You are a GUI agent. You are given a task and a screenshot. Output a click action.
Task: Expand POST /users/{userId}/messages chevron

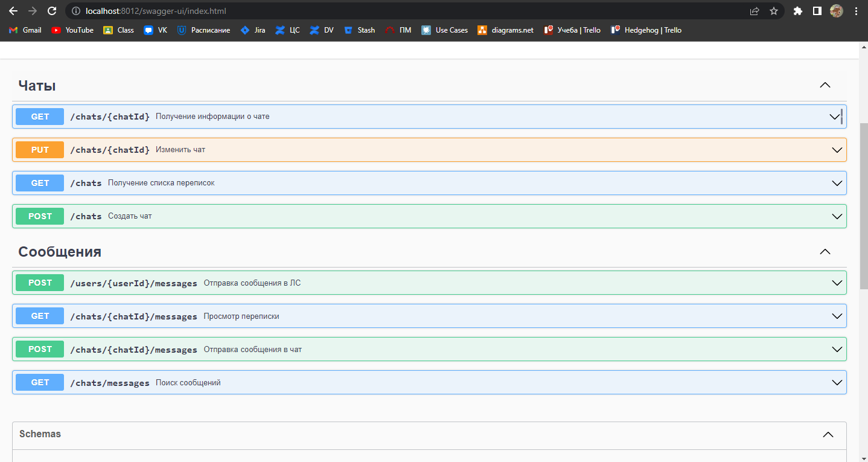click(x=837, y=283)
